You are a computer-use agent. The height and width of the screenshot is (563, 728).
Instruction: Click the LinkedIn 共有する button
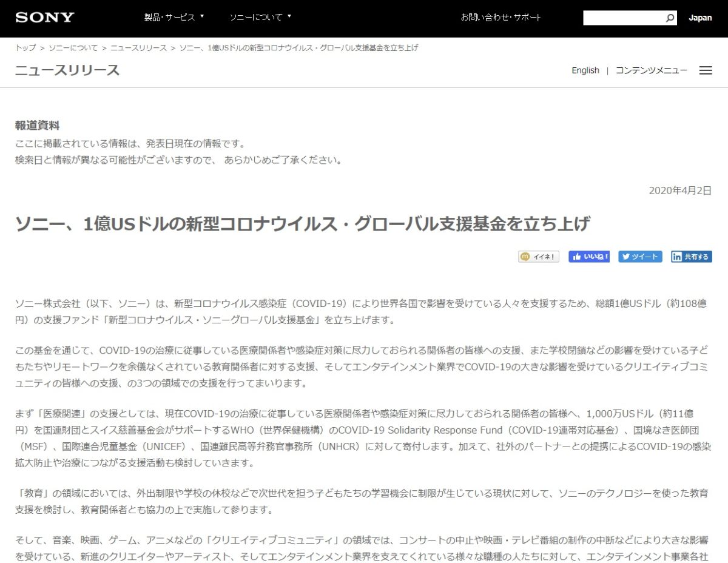[692, 257]
